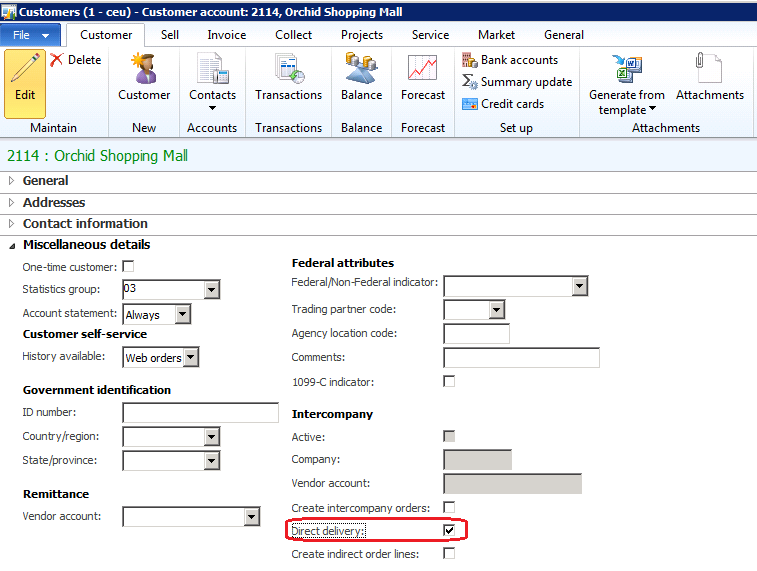This screenshot has width=757, height=571.
Task: Tick the Create intercompany orders checkbox
Action: pos(449,508)
